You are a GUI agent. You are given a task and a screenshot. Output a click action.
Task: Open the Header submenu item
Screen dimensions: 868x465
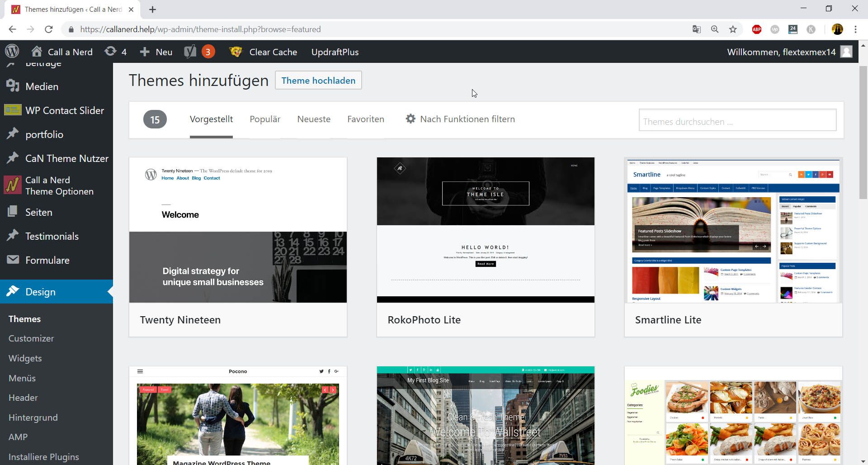(x=23, y=398)
